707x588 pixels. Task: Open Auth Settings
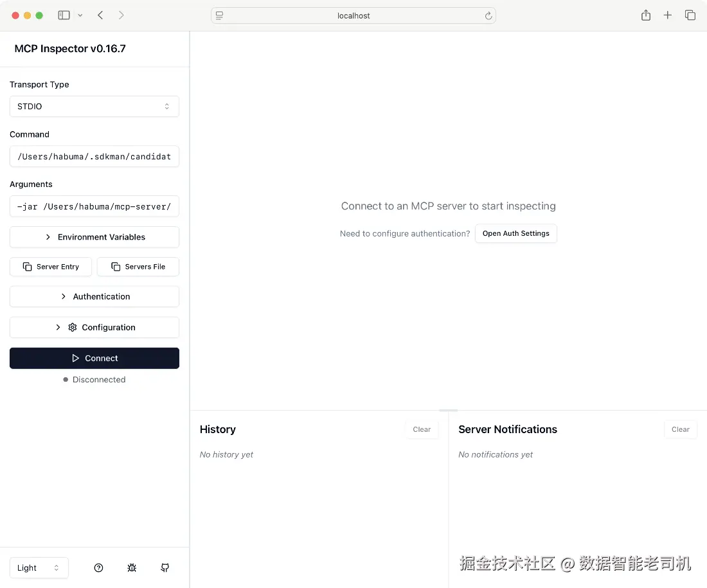516,233
